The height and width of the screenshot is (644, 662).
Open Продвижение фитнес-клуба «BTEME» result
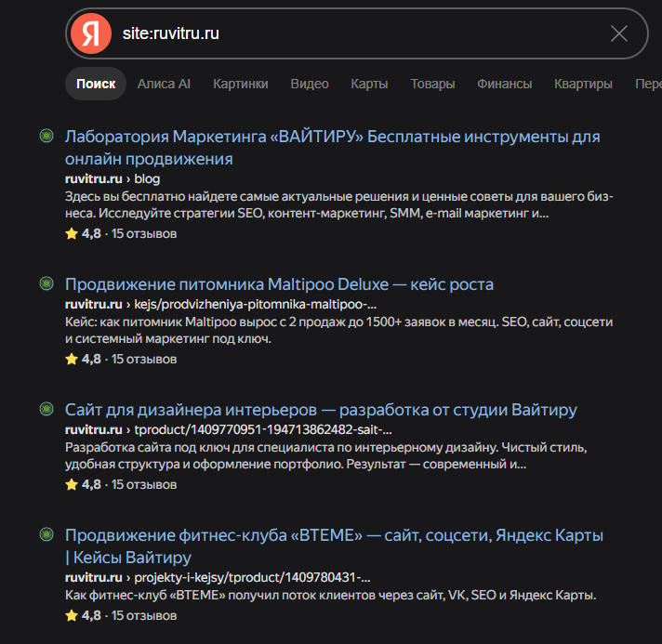(334, 546)
